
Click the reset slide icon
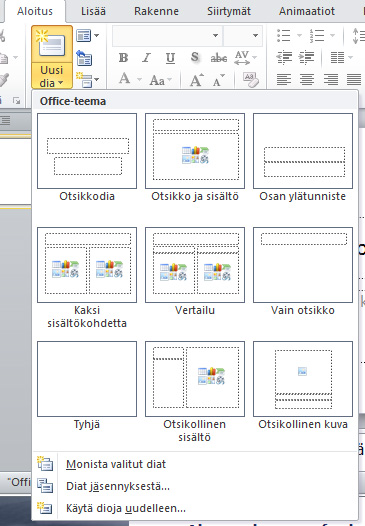(x=84, y=58)
